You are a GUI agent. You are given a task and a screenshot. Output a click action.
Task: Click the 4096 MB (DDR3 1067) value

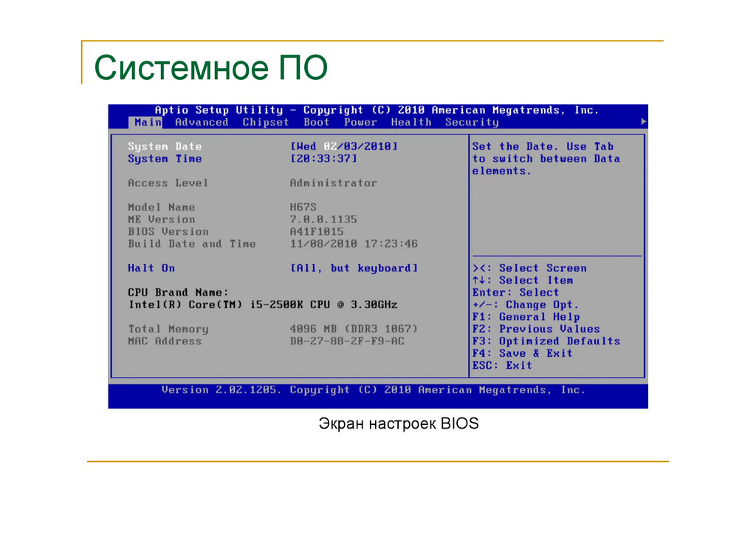click(354, 329)
